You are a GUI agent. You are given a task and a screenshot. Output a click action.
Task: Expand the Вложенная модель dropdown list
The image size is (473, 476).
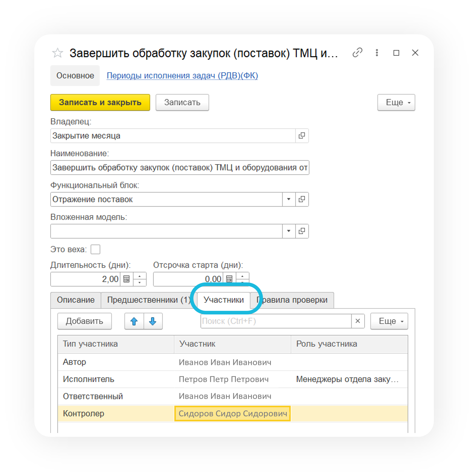(289, 231)
